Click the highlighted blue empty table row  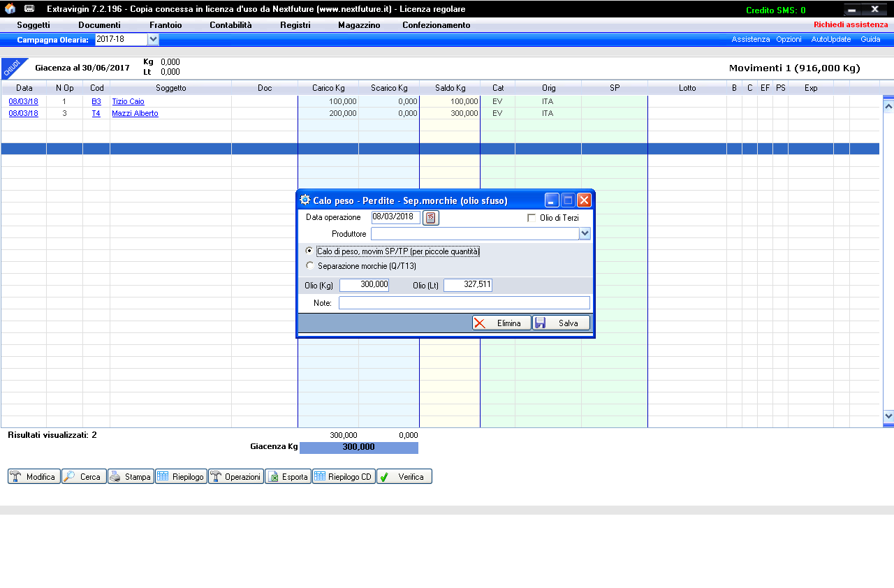click(x=440, y=149)
